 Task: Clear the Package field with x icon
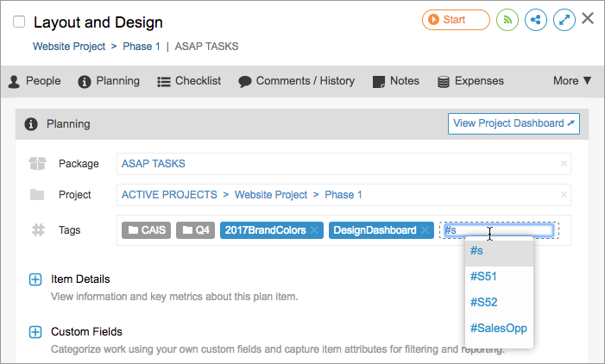[564, 163]
